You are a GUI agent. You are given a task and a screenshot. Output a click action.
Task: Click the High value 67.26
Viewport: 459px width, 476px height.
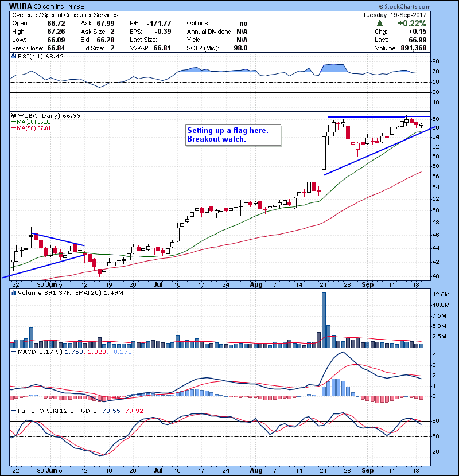[56, 32]
